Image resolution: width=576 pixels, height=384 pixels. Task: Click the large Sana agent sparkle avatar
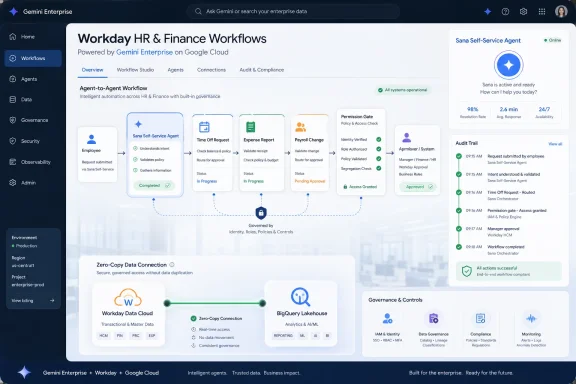tap(508, 65)
